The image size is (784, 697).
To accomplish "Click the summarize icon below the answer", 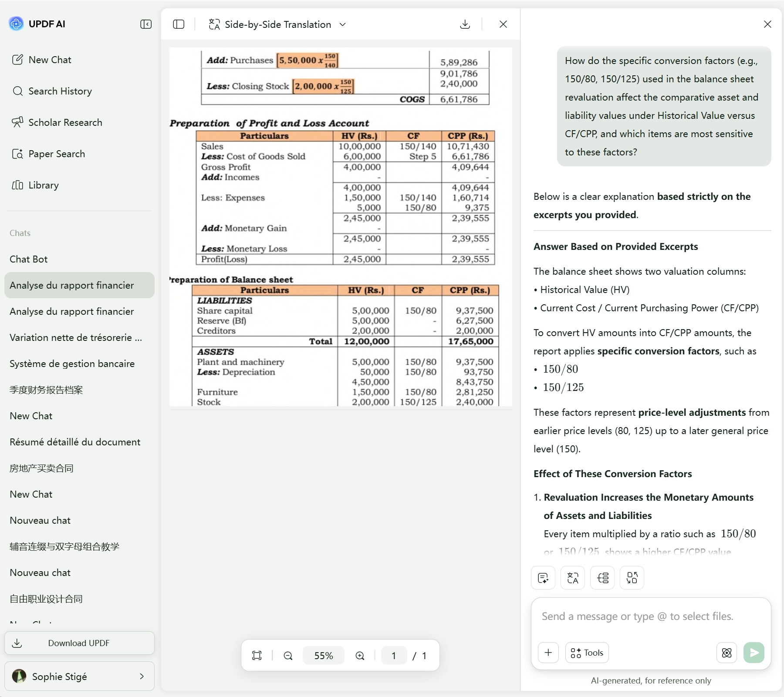I will pyautogui.click(x=543, y=578).
